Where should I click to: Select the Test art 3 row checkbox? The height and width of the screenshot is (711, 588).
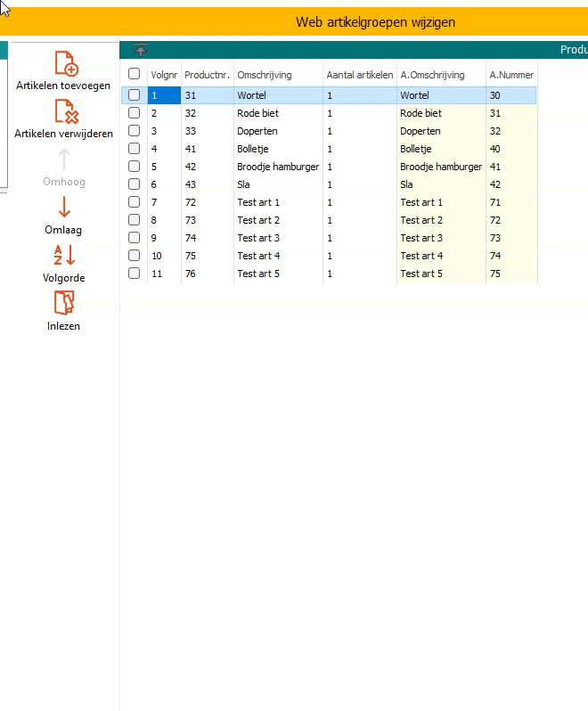tap(134, 237)
